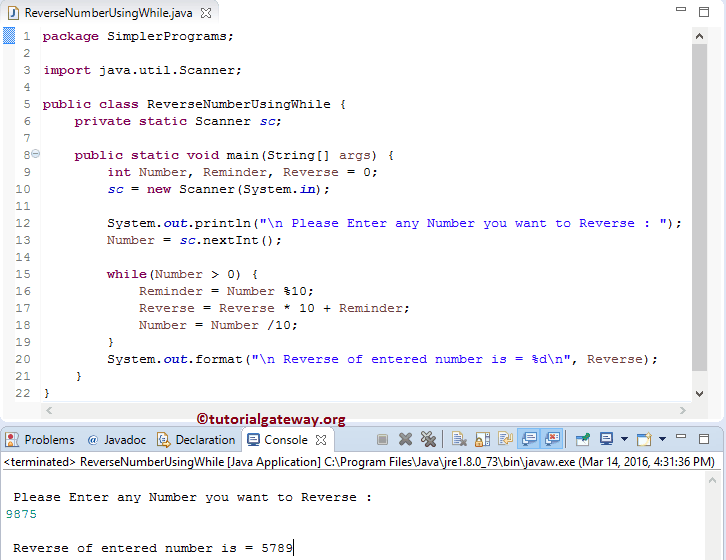Click the Java file icon on editor tab

[13, 13]
